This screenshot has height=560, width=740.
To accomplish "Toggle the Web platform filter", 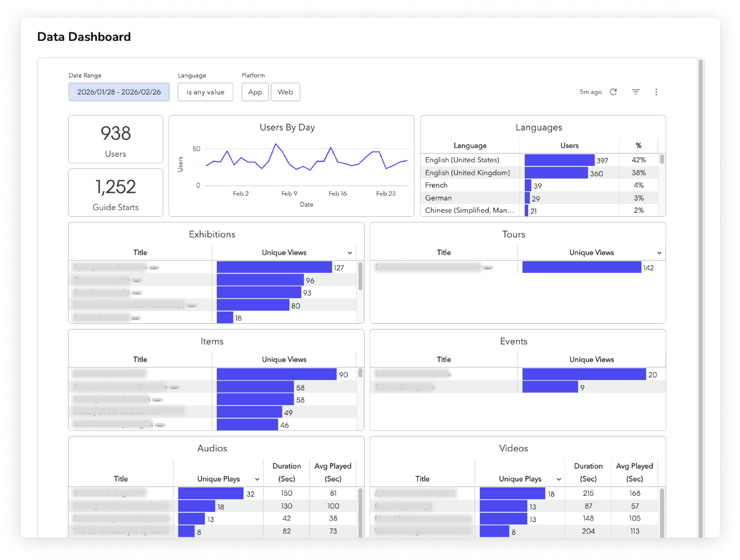I will [x=285, y=92].
